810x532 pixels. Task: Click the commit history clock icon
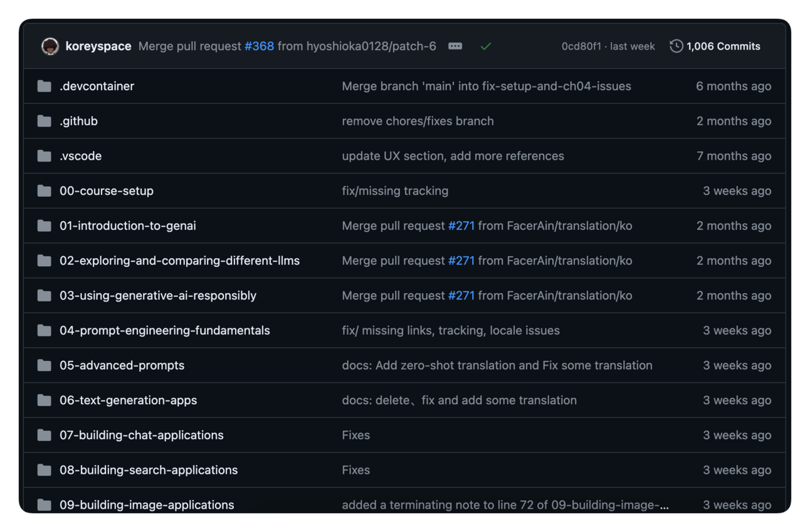pyautogui.click(x=676, y=46)
